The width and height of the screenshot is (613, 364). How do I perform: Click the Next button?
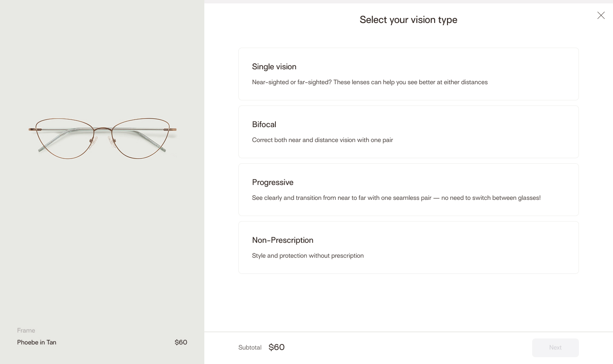tap(556, 347)
